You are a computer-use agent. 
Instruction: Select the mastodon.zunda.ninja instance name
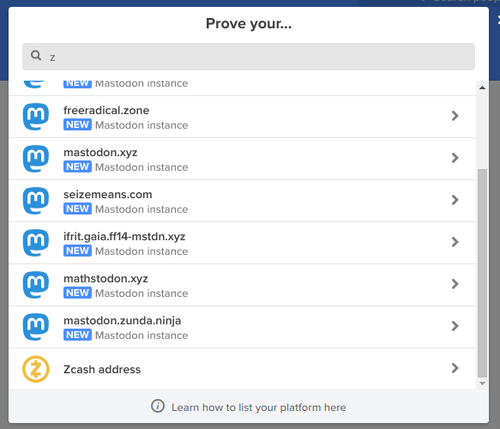click(x=122, y=321)
